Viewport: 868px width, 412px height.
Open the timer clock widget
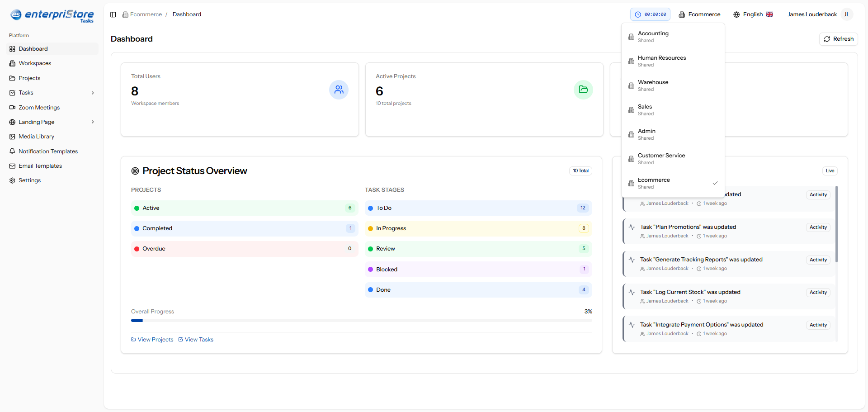click(x=650, y=14)
